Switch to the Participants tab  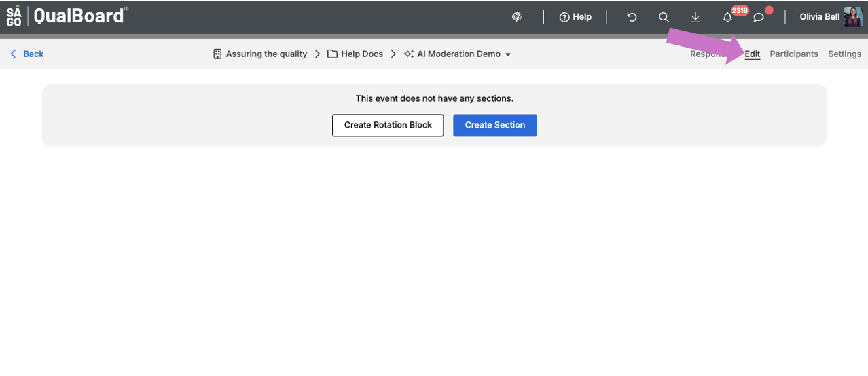click(794, 54)
